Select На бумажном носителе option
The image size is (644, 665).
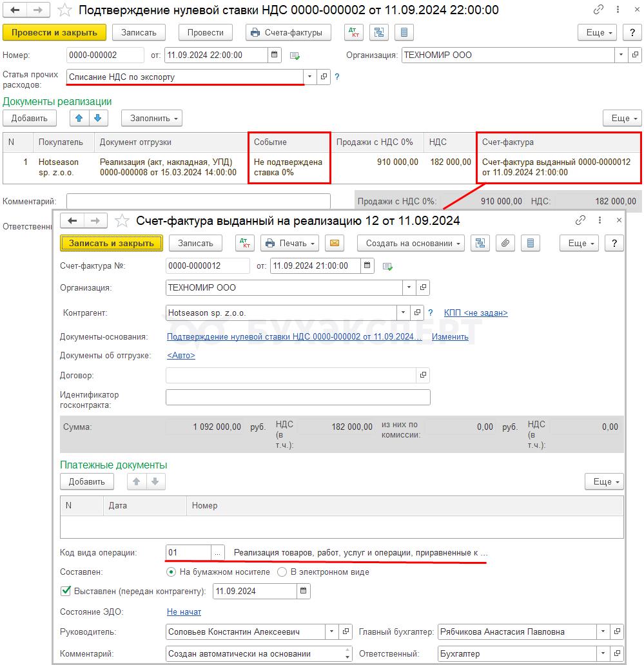pos(171,572)
